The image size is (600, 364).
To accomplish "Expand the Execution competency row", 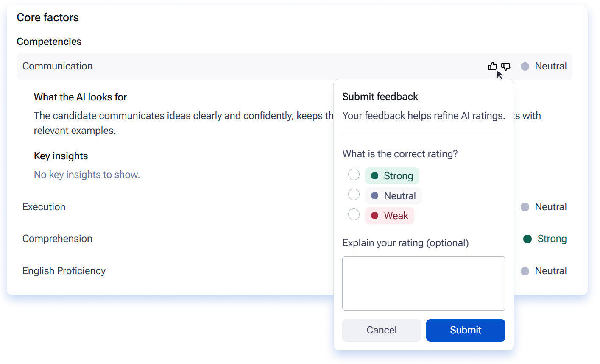I will 294,207.
